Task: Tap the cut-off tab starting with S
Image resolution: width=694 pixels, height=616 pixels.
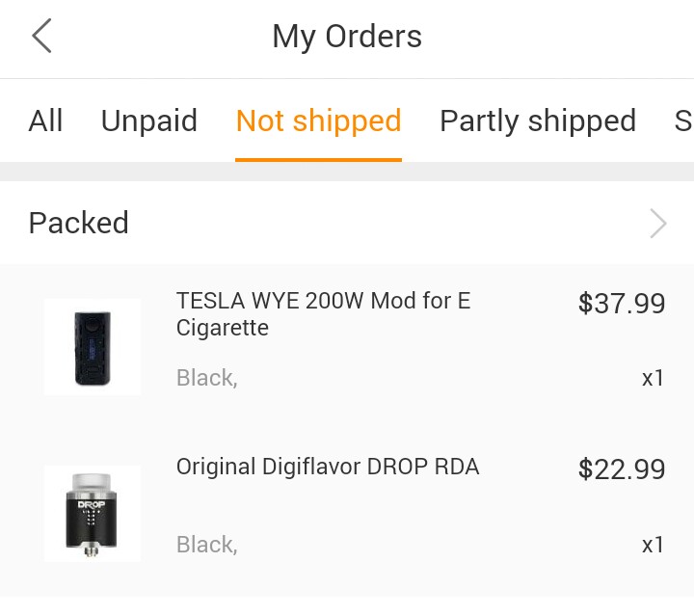Action: coord(682,121)
